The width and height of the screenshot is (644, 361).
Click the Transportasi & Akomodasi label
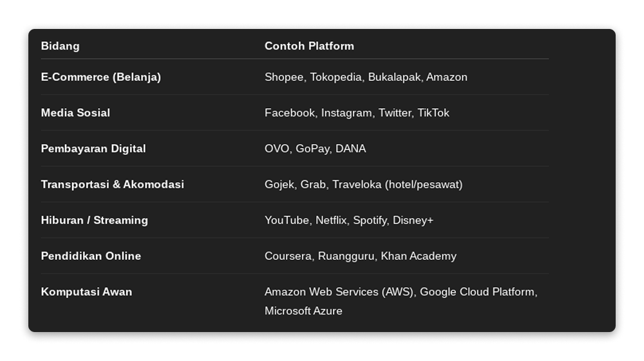coord(113,185)
